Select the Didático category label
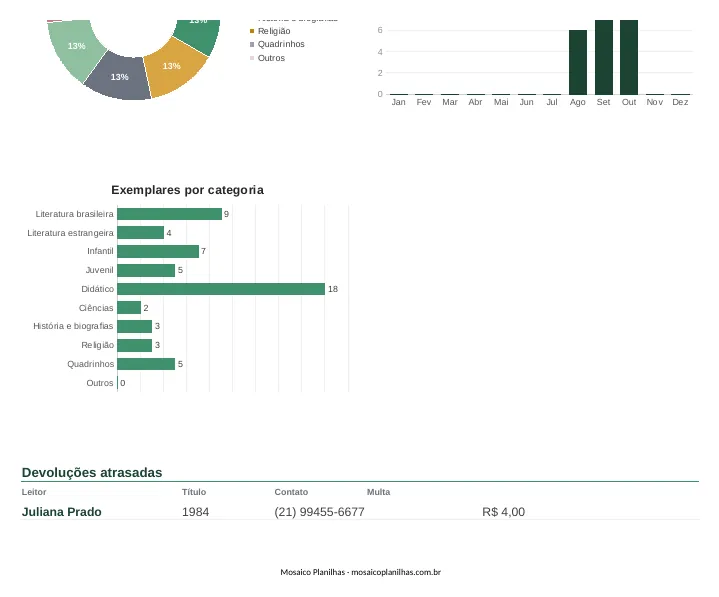Screen dimensions: 719x597 coord(97,289)
